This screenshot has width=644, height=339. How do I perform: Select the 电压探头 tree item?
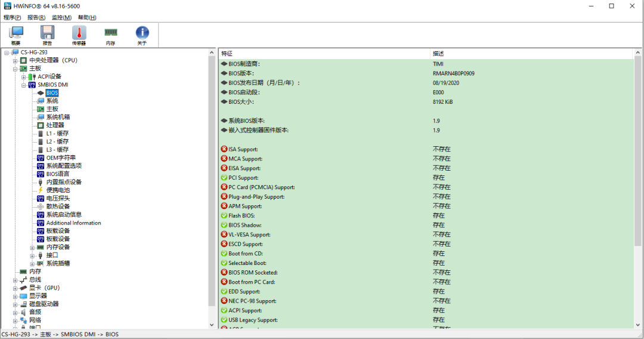click(x=58, y=199)
